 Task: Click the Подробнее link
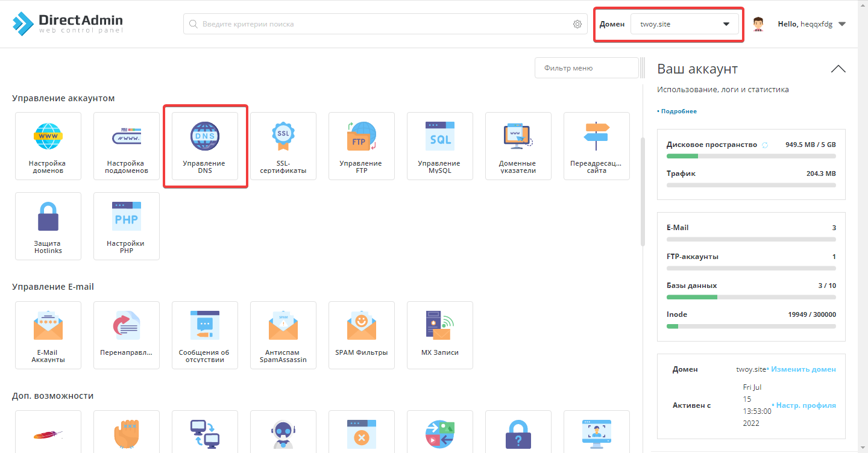[x=679, y=111]
